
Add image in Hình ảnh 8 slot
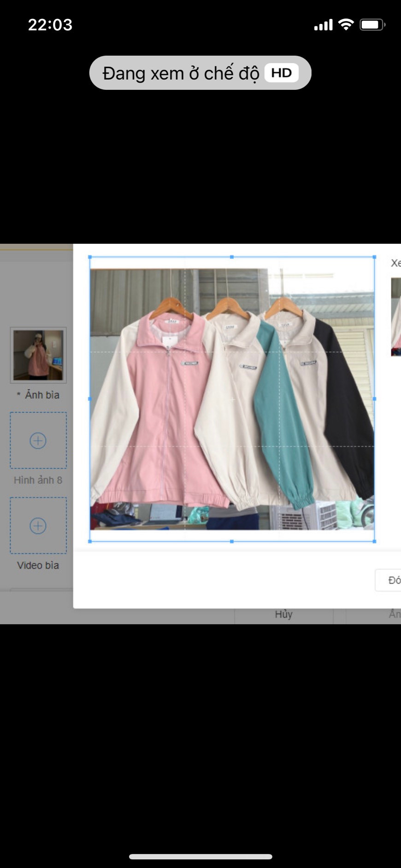coord(38,440)
